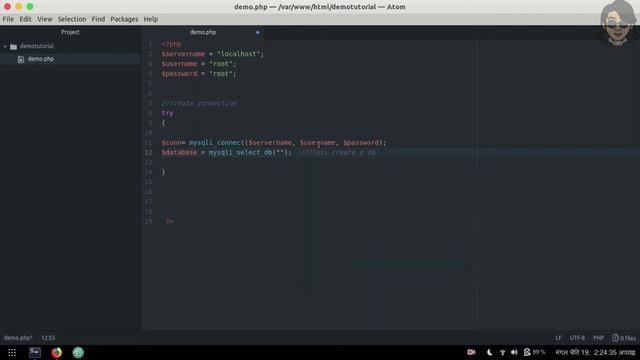Click the 0 files git status

624,338
